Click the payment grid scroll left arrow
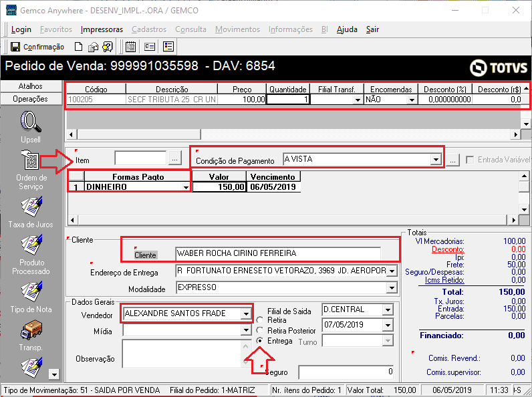Viewport: 532px width, 397px height. pos(72,220)
